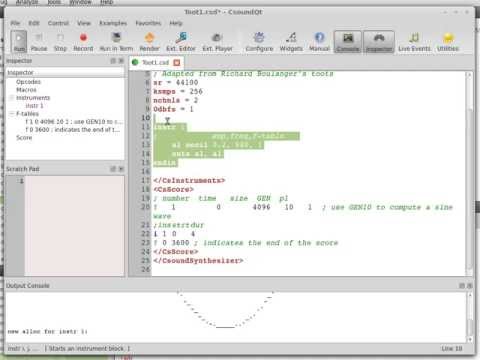Click the Run in Term button
Viewport: 480px width, 360px height.
116,41
